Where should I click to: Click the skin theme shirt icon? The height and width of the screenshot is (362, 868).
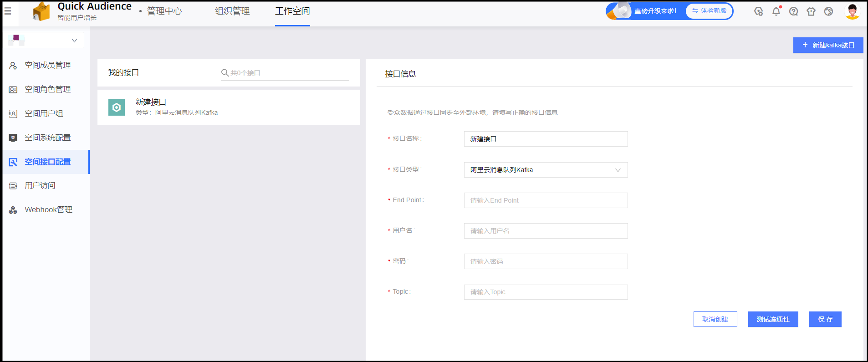coord(811,11)
